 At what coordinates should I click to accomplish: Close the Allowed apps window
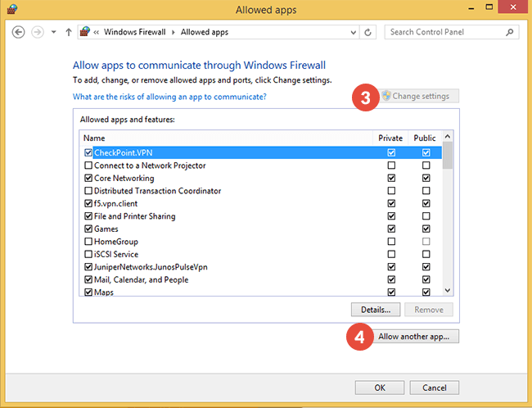(x=513, y=7)
